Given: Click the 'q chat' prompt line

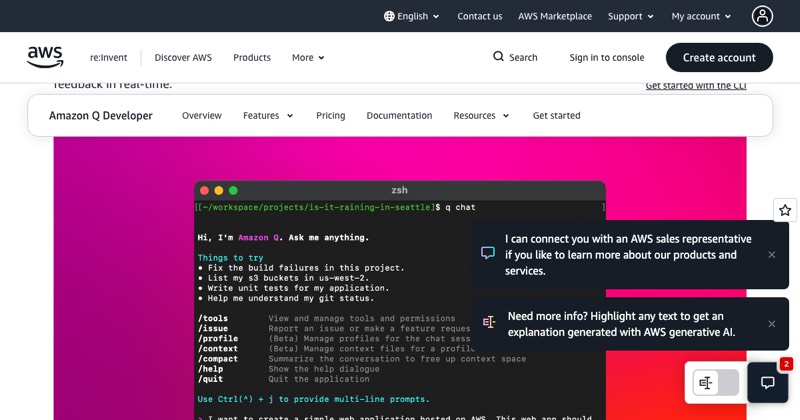Looking at the screenshot, I should tap(336, 207).
